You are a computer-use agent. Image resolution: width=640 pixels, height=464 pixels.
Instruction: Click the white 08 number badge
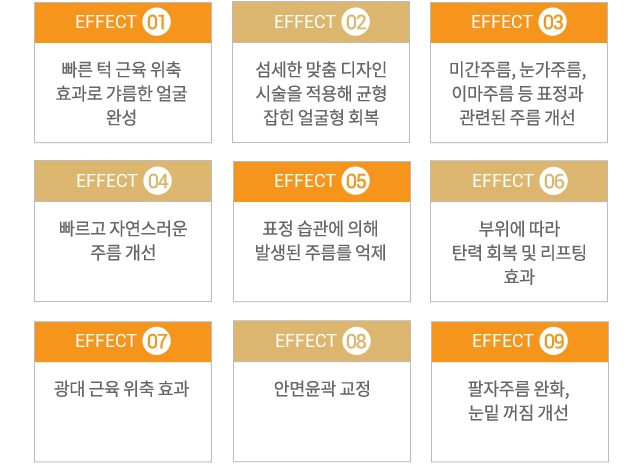356,341
